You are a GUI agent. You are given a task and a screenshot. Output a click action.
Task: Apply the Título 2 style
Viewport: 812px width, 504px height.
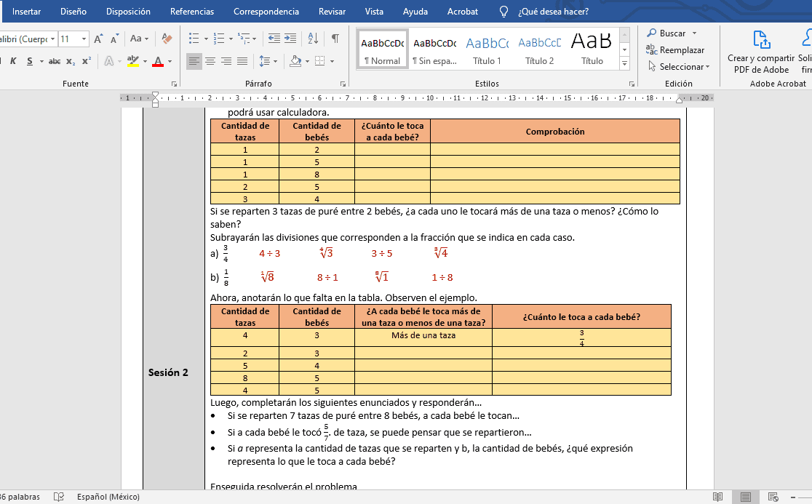tap(539, 49)
